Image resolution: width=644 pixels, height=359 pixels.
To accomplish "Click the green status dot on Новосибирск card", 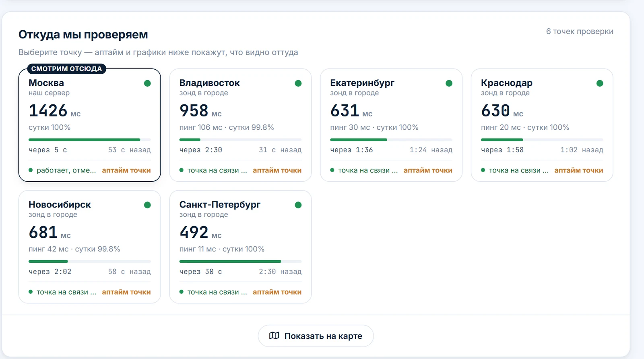I will pyautogui.click(x=147, y=205).
